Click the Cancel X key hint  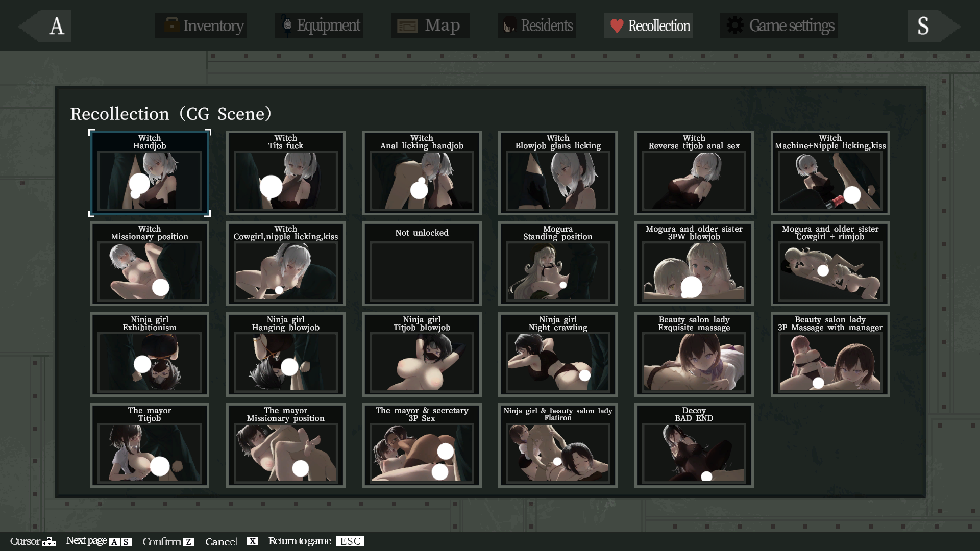tap(253, 541)
